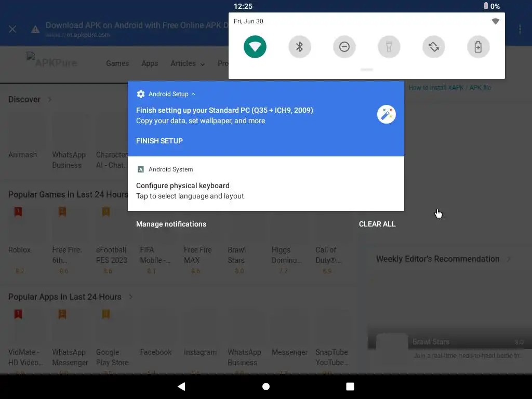The image size is (532, 399).
Task: Click Android Setup gear icon
Action: tap(140, 94)
